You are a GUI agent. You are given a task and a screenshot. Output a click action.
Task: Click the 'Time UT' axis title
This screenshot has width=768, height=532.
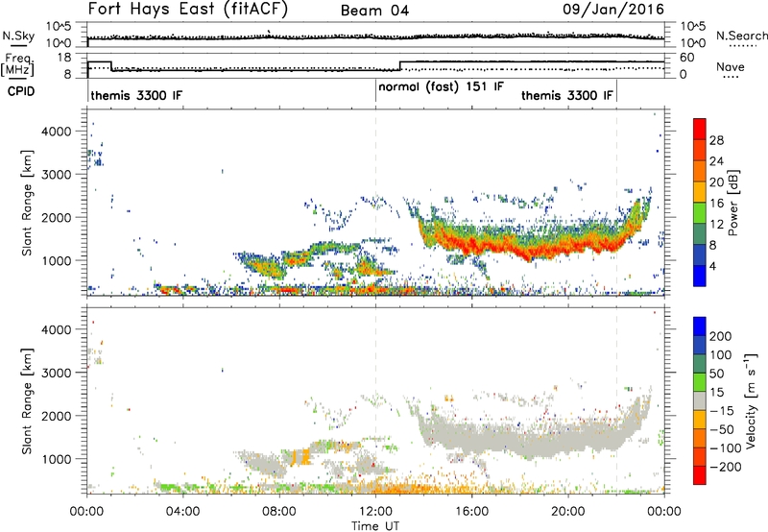pos(375,526)
